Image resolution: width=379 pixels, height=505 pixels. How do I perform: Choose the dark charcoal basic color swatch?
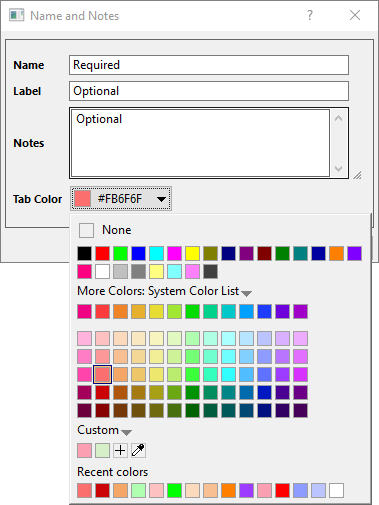pyautogui.click(x=210, y=271)
